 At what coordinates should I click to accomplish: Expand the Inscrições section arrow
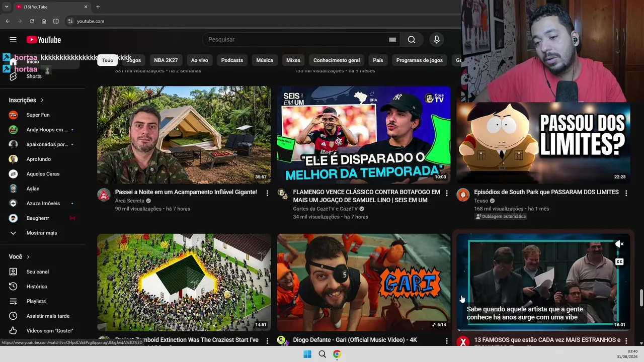point(42,100)
